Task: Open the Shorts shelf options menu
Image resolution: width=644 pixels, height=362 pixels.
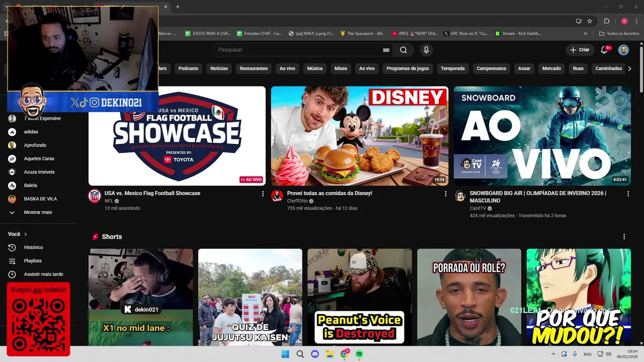Action: [x=624, y=237]
